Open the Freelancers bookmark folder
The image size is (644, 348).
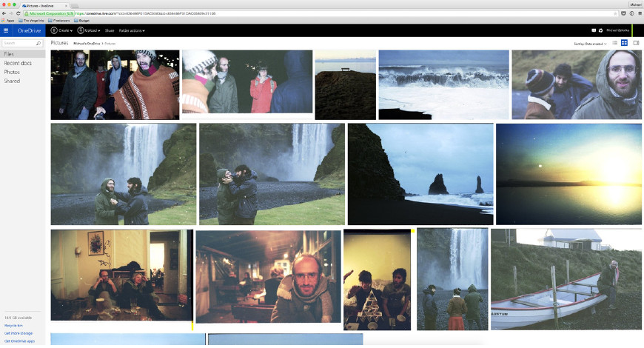[x=58, y=20]
